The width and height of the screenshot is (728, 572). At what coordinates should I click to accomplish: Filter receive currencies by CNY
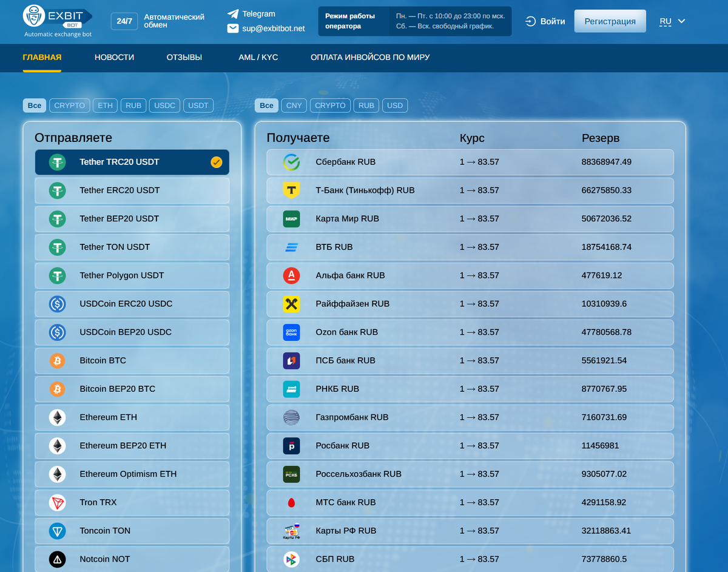[x=294, y=106]
